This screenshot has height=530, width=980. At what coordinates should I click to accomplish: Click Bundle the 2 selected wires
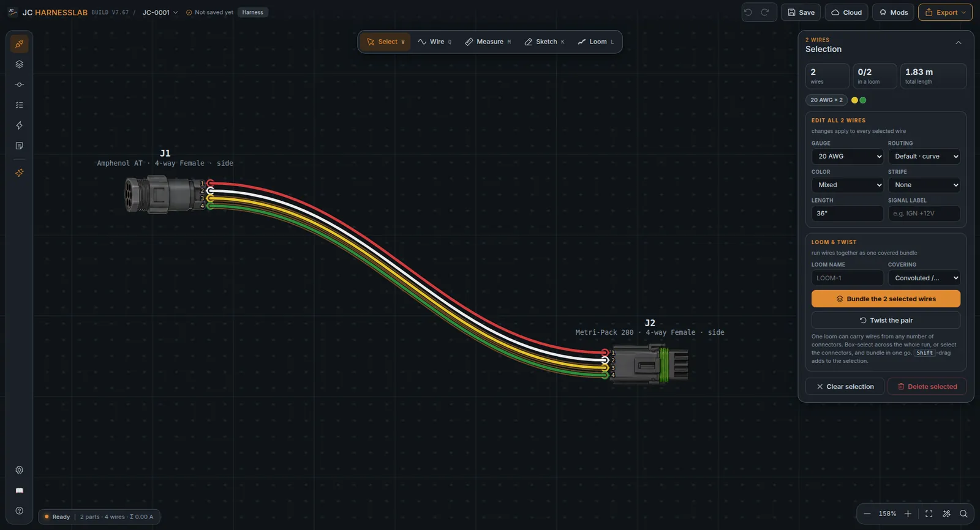(x=886, y=299)
